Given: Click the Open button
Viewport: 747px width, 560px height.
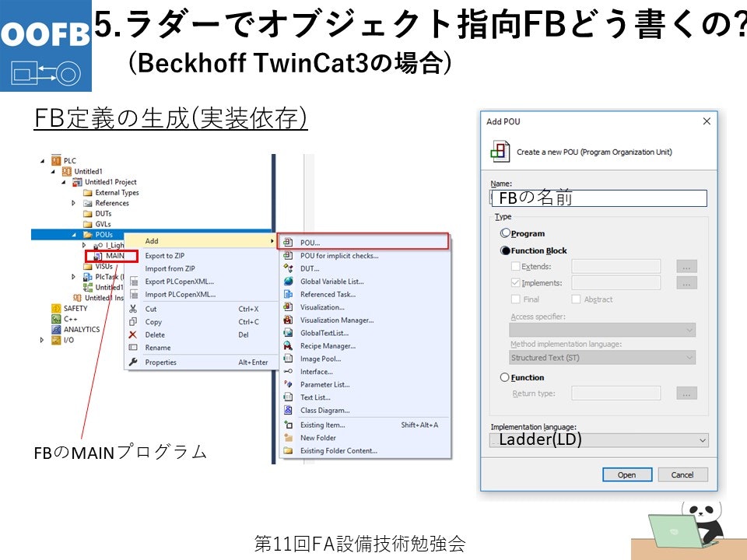Looking at the screenshot, I should 627,474.
